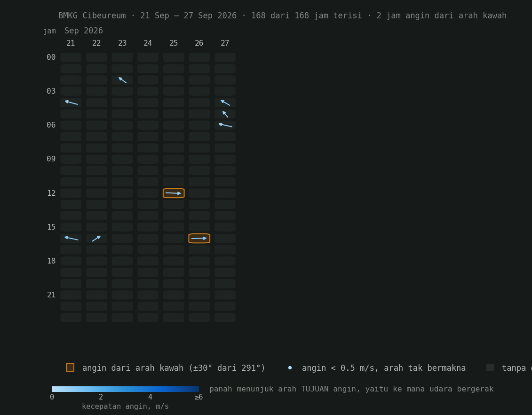Select the orange-outlined arrow on 26 Sep at 16:00

(x=199, y=239)
